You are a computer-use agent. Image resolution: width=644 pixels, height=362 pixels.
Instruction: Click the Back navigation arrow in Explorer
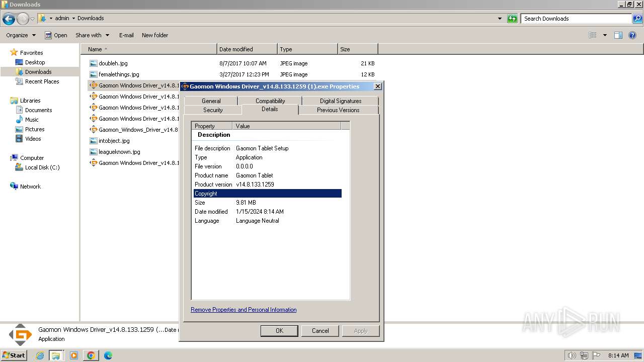click(x=9, y=19)
